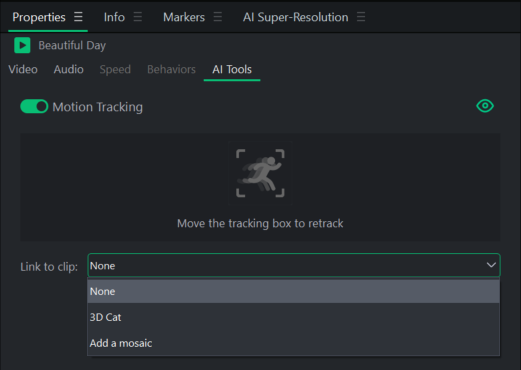Switch to the Markers panel tab
The width and height of the screenshot is (521, 370).
tap(184, 17)
